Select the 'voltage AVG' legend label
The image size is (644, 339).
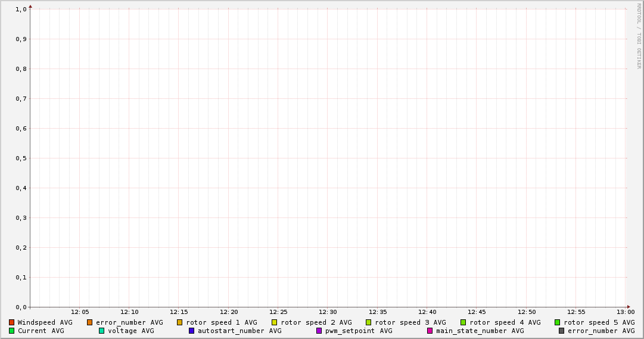(131, 331)
